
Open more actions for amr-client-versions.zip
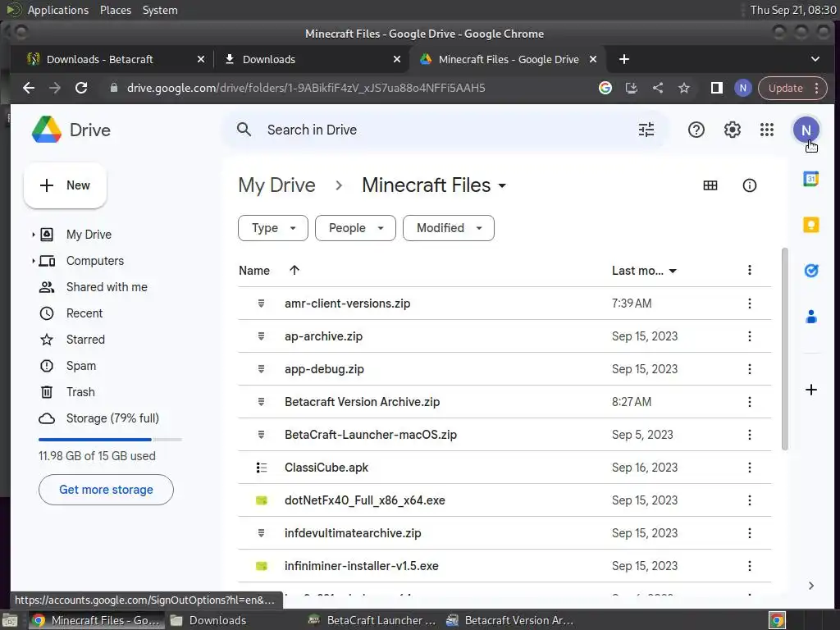point(749,304)
